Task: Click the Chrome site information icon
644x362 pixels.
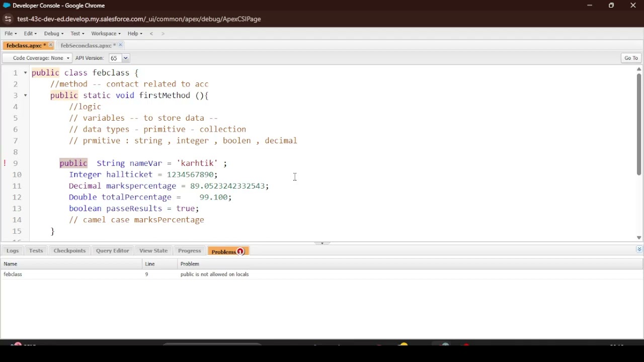Action: point(8,19)
